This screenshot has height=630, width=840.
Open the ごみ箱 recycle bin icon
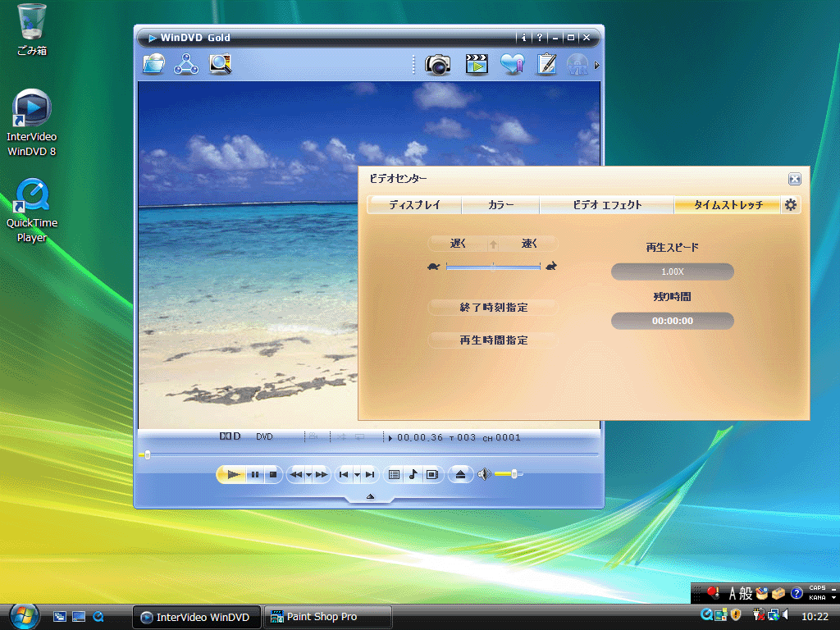coord(32,30)
